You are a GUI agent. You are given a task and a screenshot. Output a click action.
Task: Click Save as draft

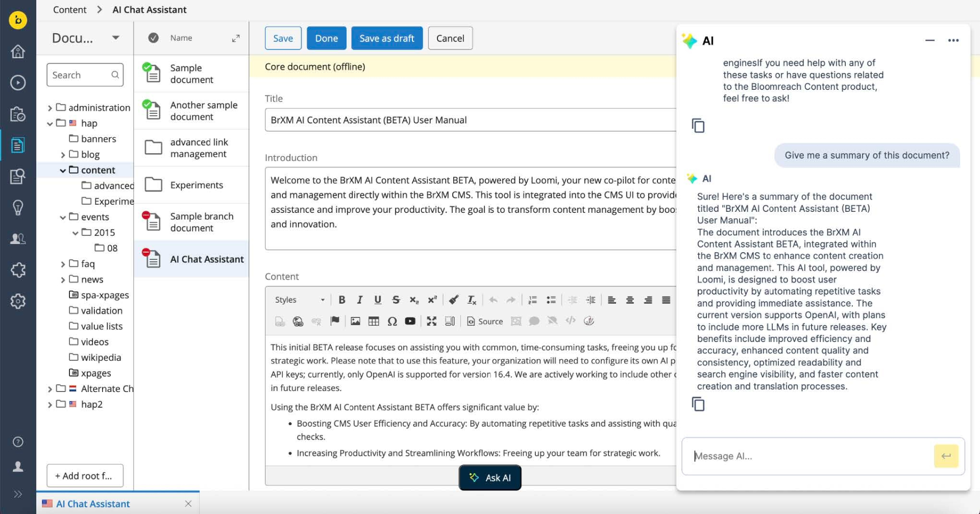[386, 38]
